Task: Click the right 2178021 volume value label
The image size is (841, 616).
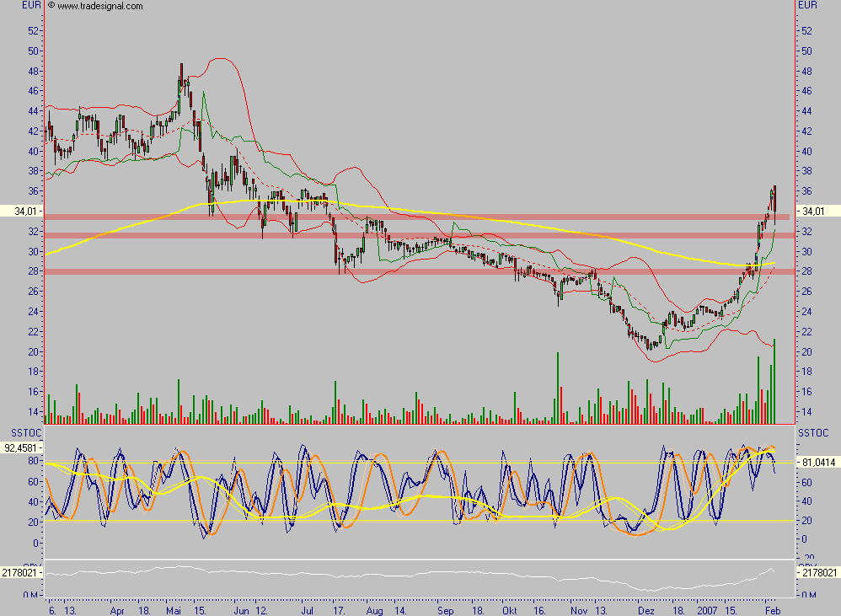Action: tap(817, 573)
